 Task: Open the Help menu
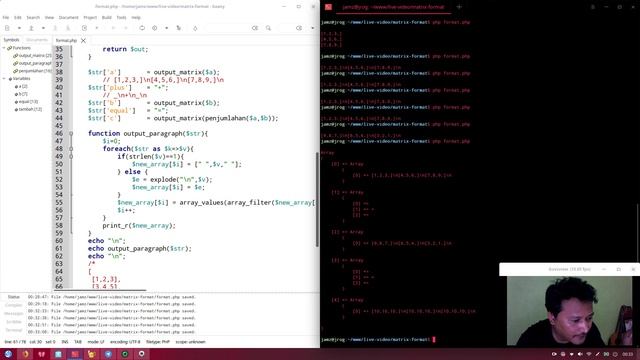click(136, 18)
